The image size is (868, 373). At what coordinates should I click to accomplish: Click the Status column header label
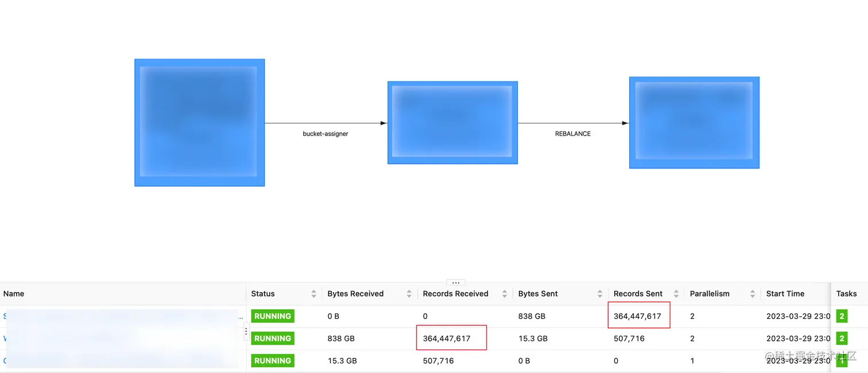tap(263, 294)
